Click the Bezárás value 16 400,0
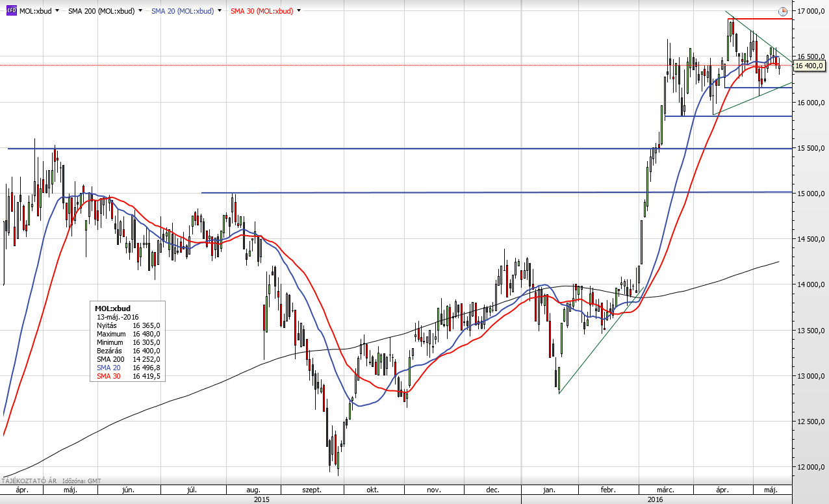 point(147,350)
